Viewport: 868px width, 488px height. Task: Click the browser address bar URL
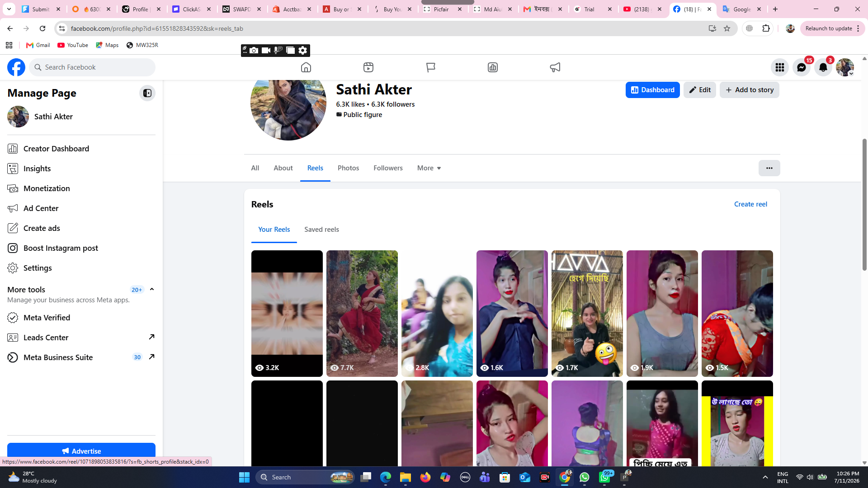(157, 28)
